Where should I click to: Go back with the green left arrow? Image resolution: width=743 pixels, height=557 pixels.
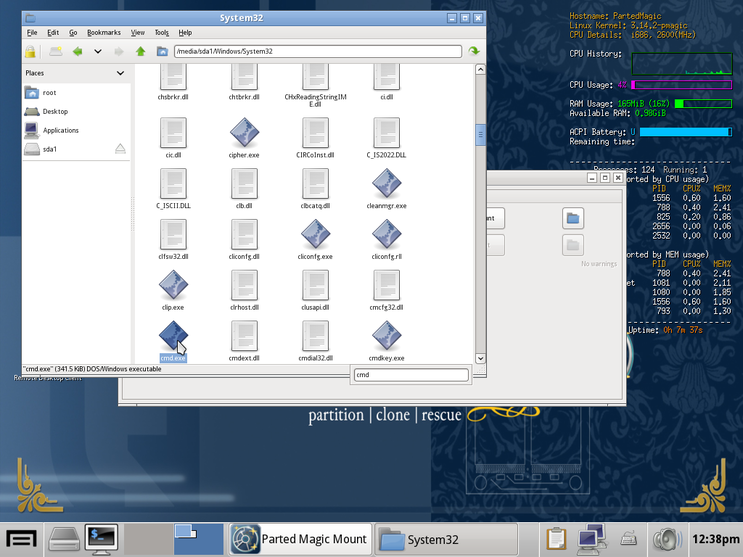coord(78,51)
